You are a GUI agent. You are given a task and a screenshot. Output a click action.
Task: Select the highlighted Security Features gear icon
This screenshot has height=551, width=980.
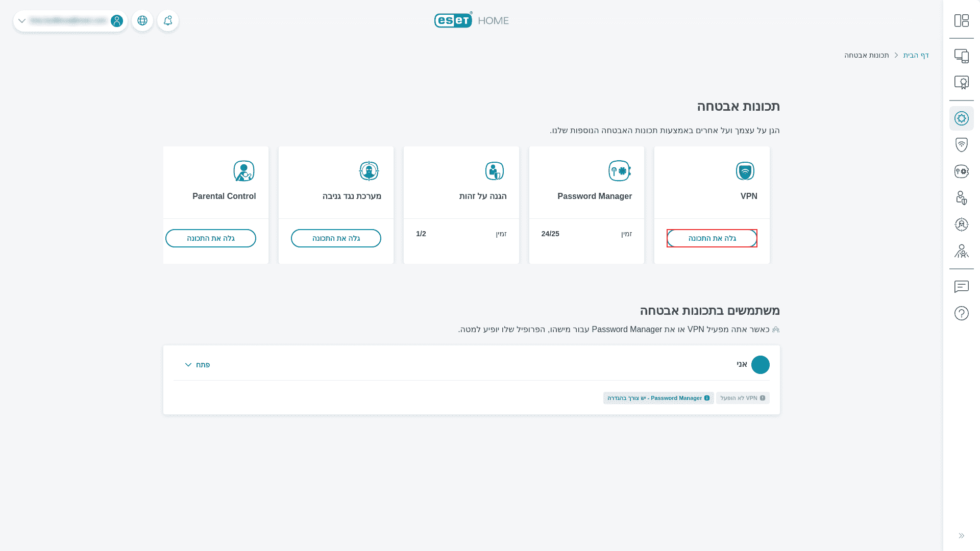(962, 118)
